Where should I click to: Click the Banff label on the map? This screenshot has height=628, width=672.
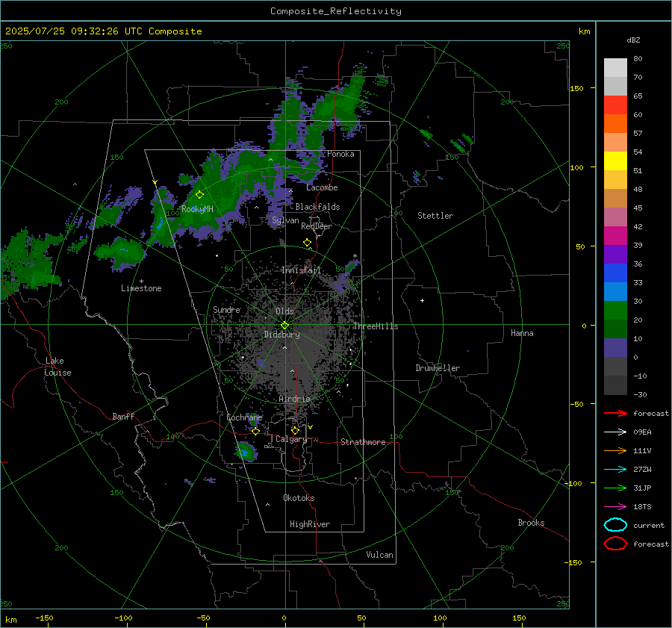pyautogui.click(x=123, y=416)
